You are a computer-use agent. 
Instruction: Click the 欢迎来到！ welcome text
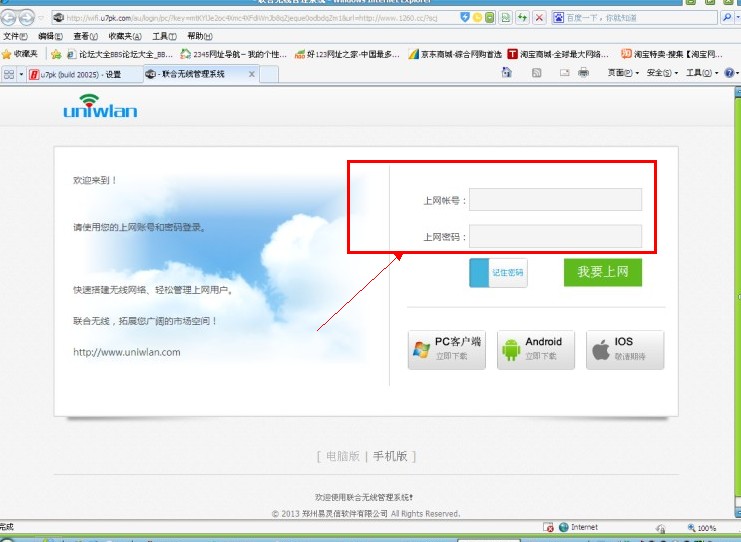click(x=95, y=180)
